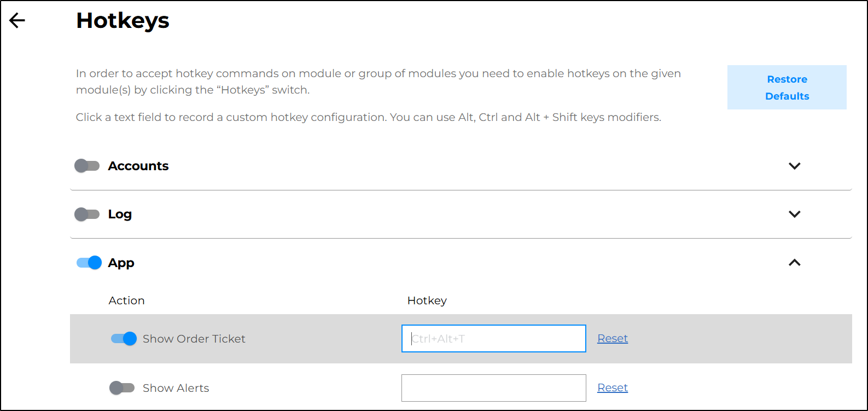Reset the Show Alerts hotkey
868x411 pixels.
[x=613, y=387]
